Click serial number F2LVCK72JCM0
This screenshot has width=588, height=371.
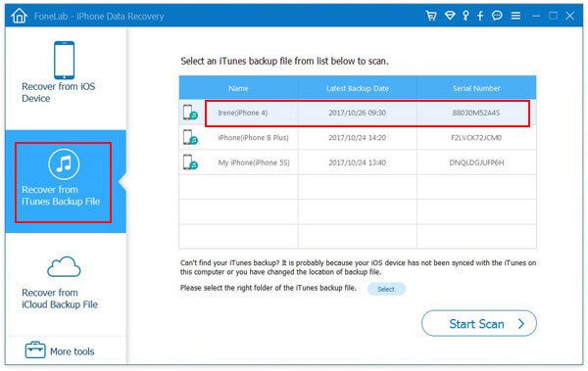(x=476, y=137)
